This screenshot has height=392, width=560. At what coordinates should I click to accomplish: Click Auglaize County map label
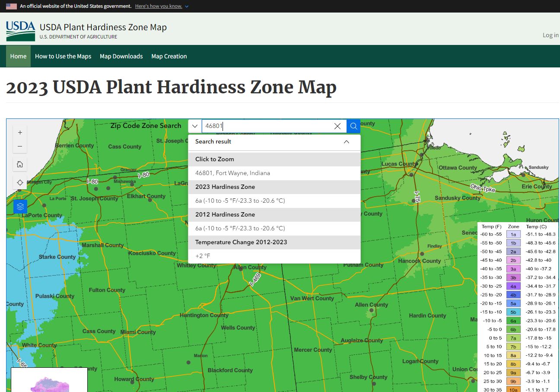coord(362,340)
